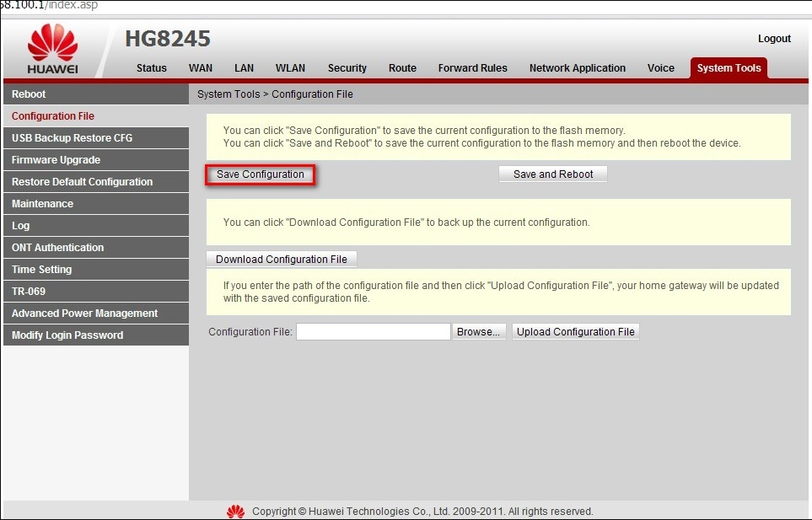Viewport: 812px width, 520px height.
Task: Click the Save and Reboot button
Action: [x=553, y=174]
